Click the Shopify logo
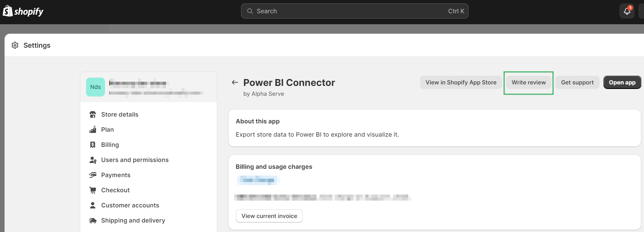The width and height of the screenshot is (644, 232). 23,11
